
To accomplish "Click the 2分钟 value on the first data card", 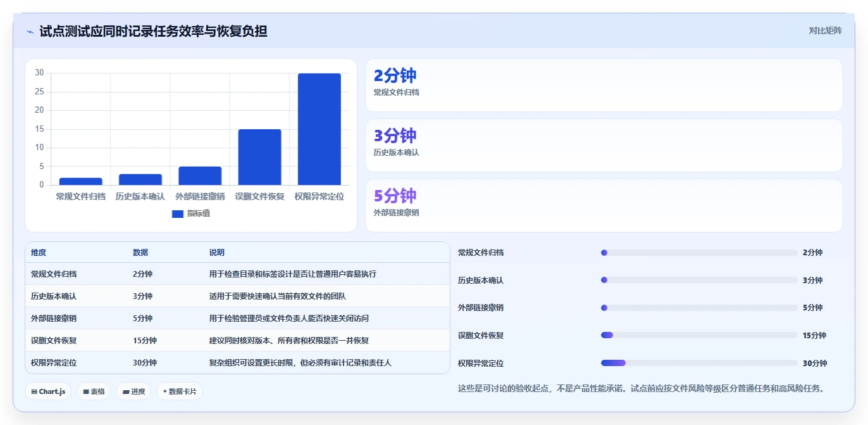I will click(x=395, y=75).
